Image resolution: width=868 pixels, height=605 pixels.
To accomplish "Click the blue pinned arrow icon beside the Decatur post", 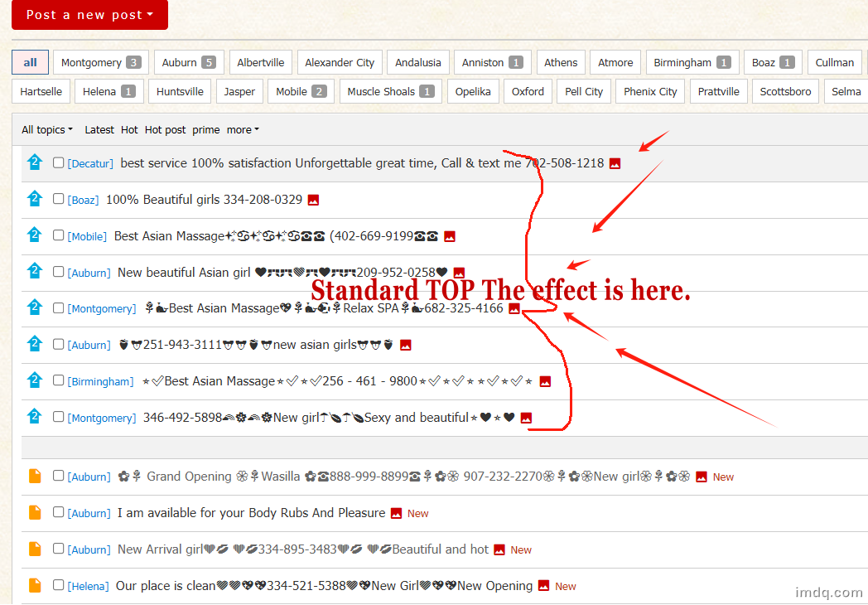I will (34, 162).
